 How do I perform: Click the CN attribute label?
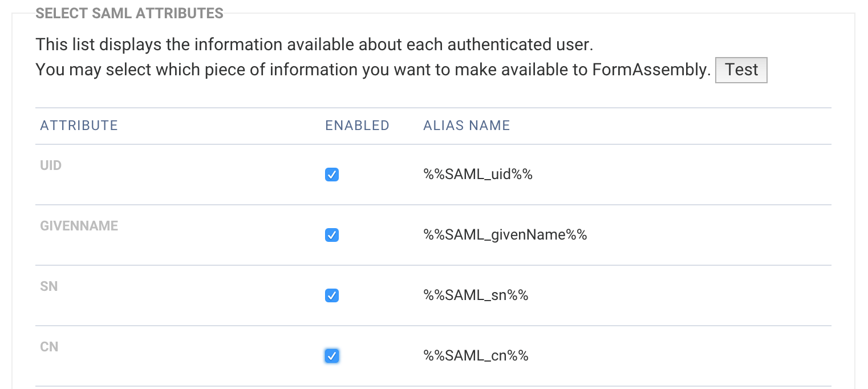(49, 347)
